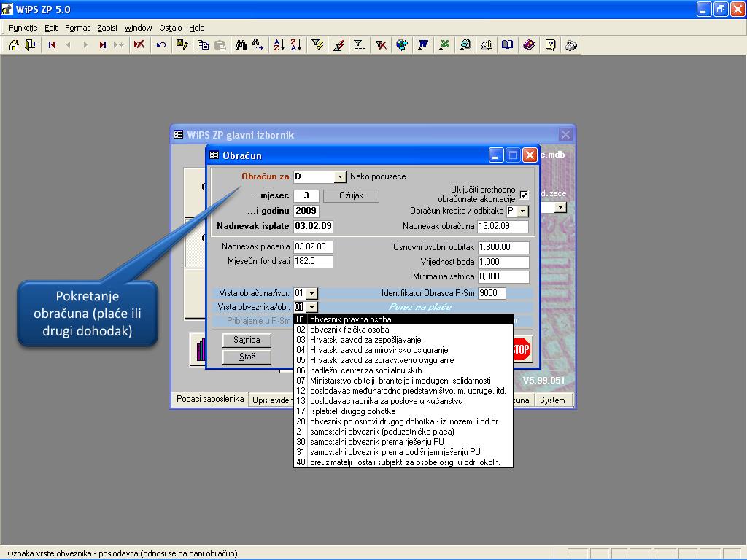Click the fax send icon
Screen dimensions: 747x560
pyautogui.click(x=487, y=45)
